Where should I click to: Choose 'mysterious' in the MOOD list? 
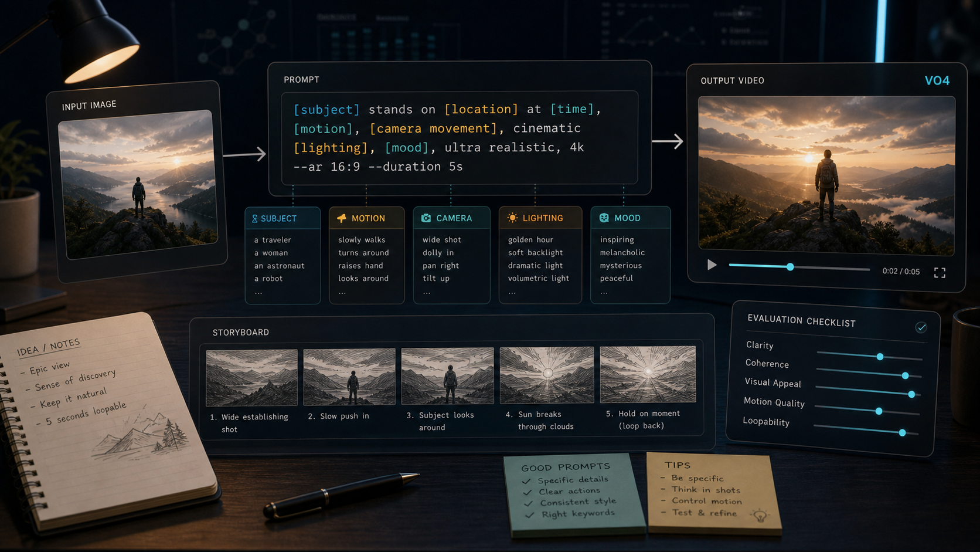click(x=621, y=266)
